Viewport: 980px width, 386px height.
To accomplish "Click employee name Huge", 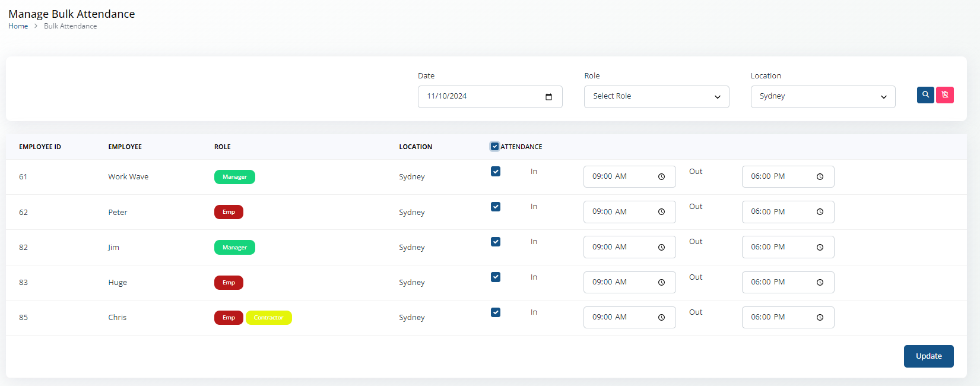I will [118, 283].
